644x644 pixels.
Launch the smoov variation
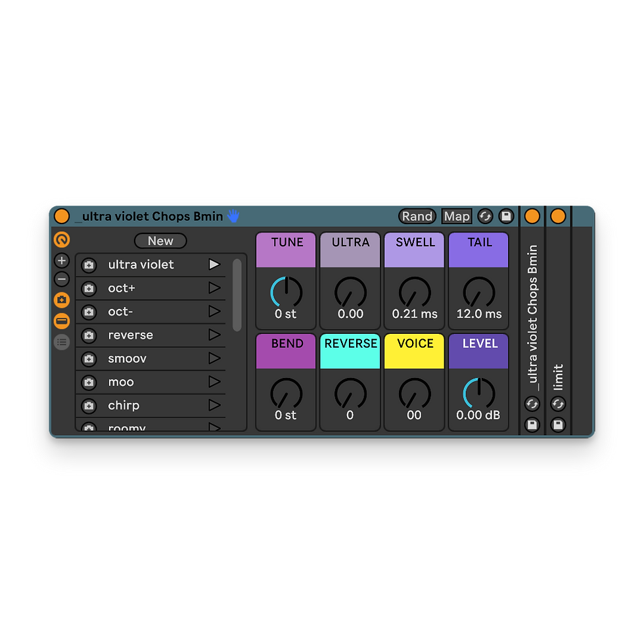214,358
